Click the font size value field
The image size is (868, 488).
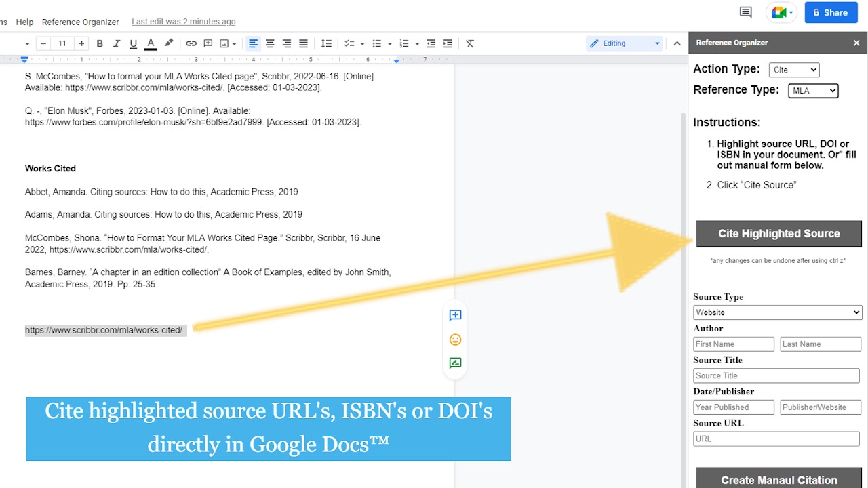click(x=62, y=43)
